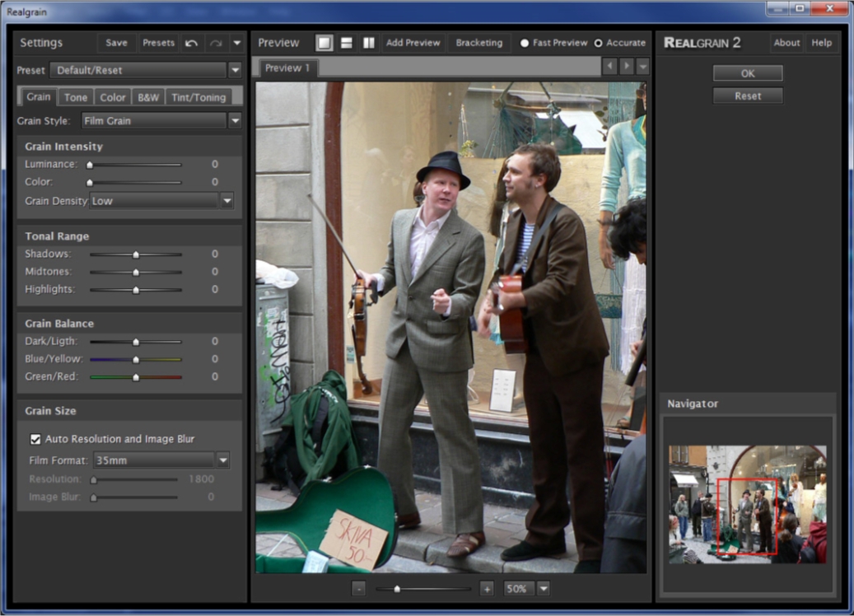Click the Luminance grain intensity slider
This screenshot has height=616, width=854.
[x=136, y=165]
